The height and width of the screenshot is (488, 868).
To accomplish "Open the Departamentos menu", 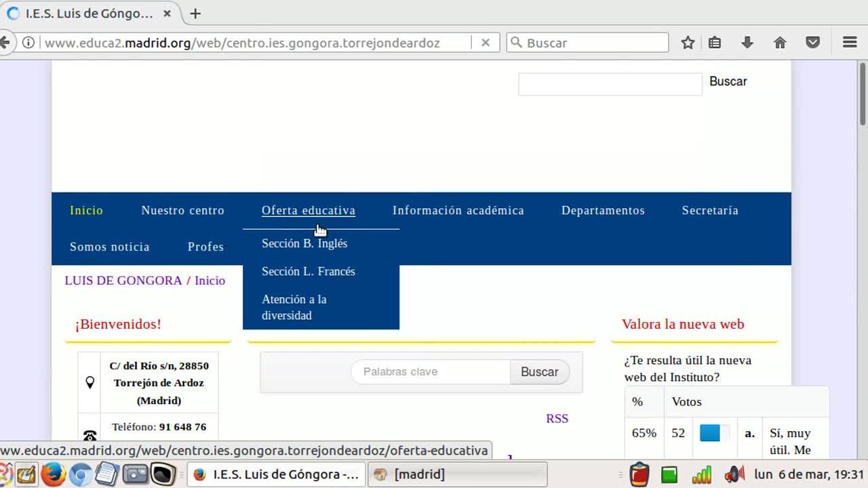I will (x=603, y=210).
